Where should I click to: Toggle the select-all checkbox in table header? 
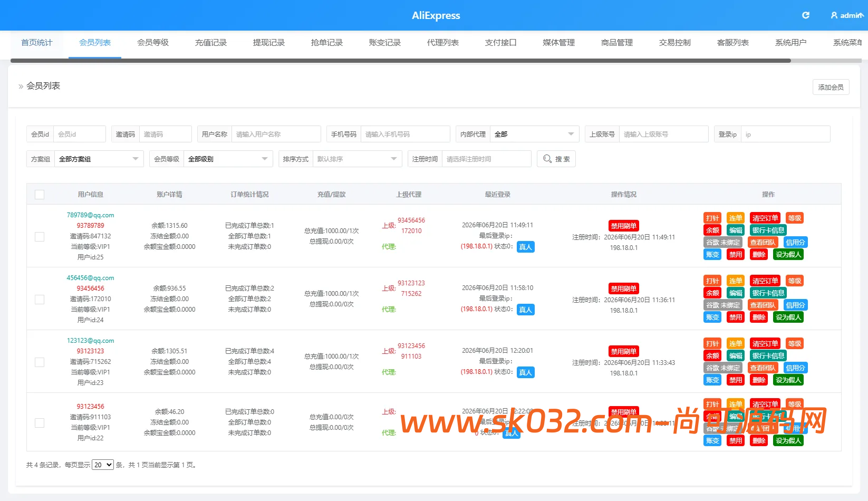point(40,195)
